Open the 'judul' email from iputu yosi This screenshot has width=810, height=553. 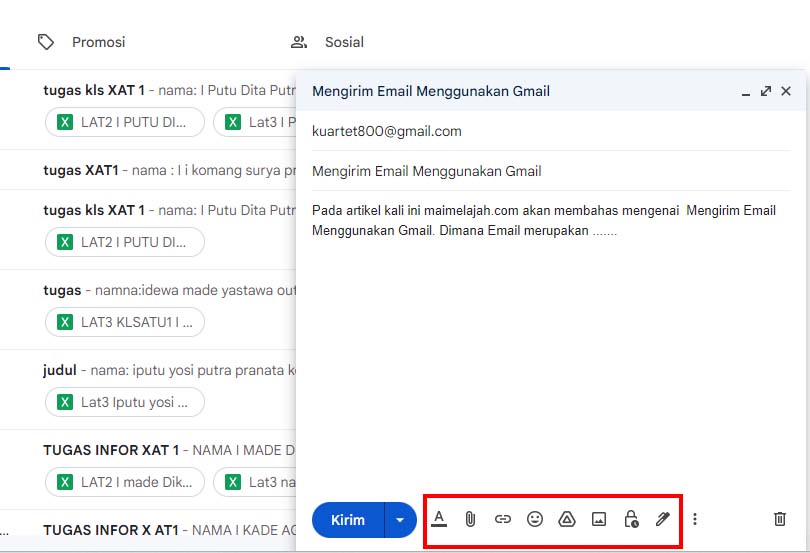tap(148, 390)
